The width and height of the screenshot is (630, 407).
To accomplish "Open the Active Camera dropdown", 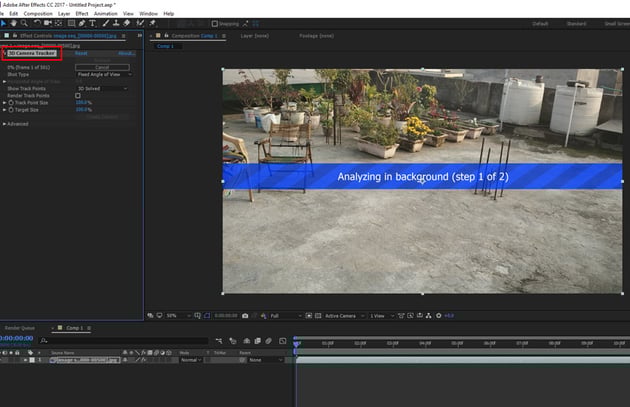I will pyautogui.click(x=345, y=316).
